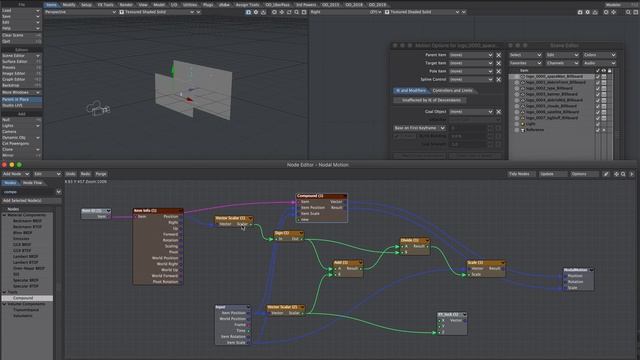Click the lock column header icon in Scene Editor

[x=610, y=71]
